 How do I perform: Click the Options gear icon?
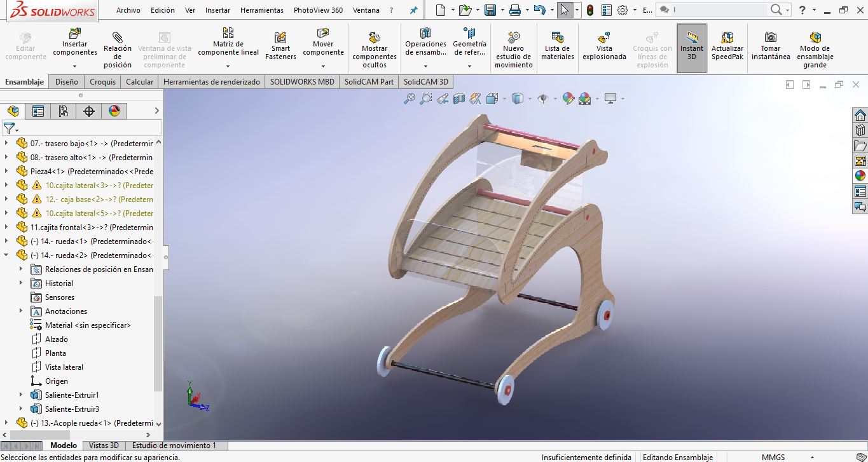coord(623,10)
